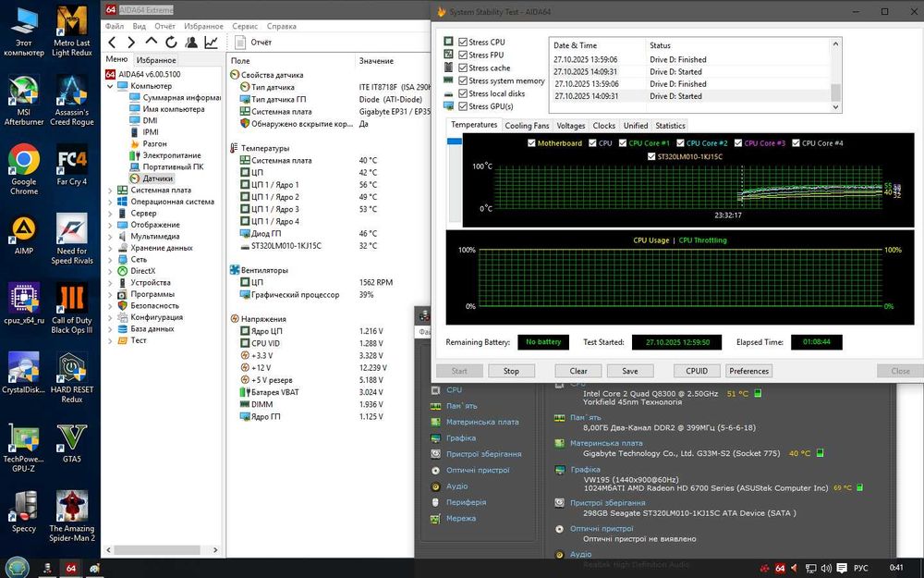Switch to the Statistics tab

(670, 126)
